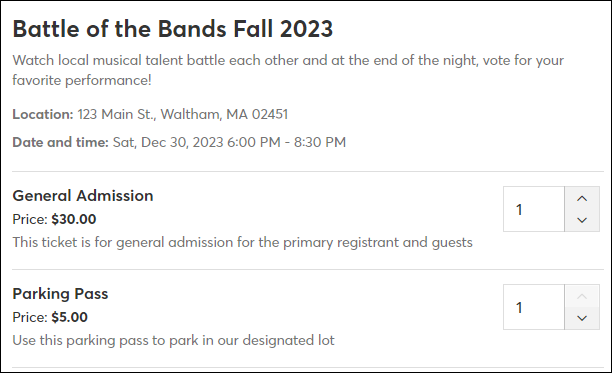612x373 pixels.
Task: Click the $30.00 price amount
Action: point(74,219)
